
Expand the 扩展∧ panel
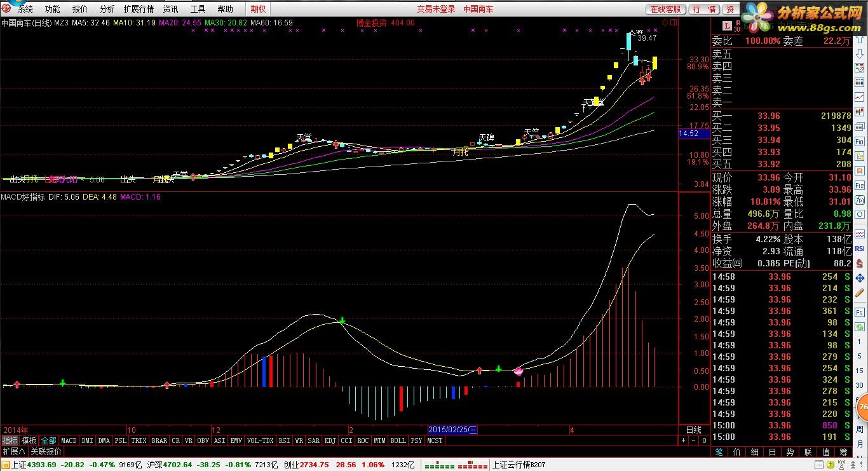point(13,452)
